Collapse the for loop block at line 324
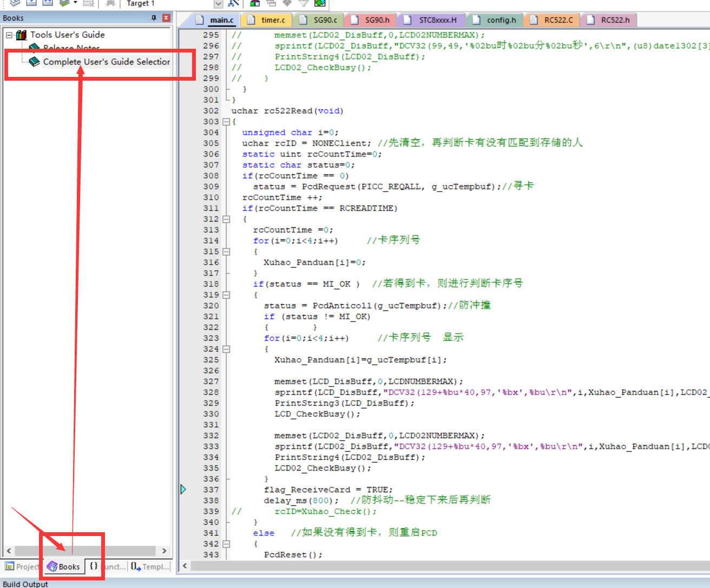Image resolution: width=710 pixels, height=588 pixels. 226,349
